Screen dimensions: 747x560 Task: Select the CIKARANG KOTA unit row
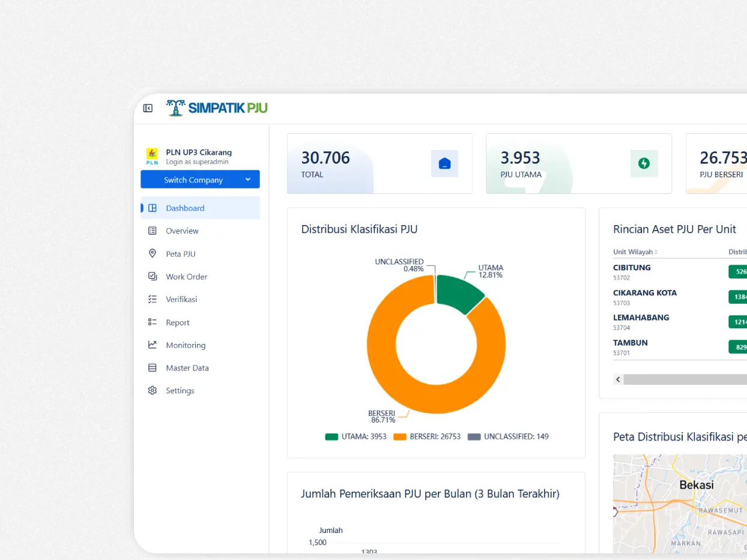[x=680, y=297]
